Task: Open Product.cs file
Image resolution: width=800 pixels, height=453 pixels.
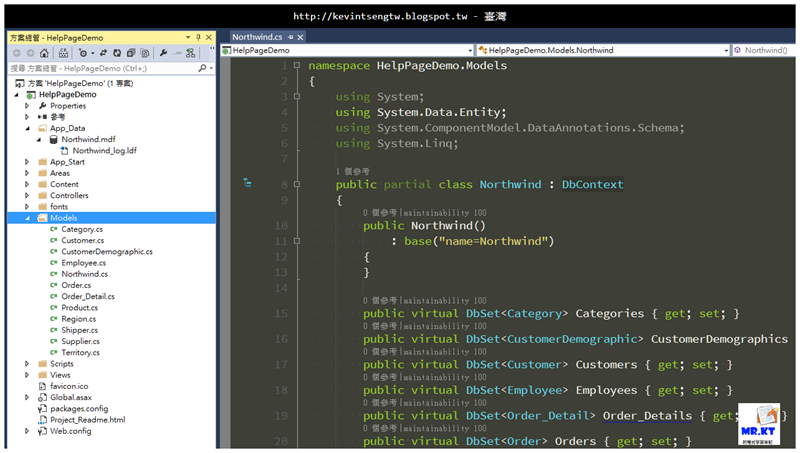Action: point(80,308)
